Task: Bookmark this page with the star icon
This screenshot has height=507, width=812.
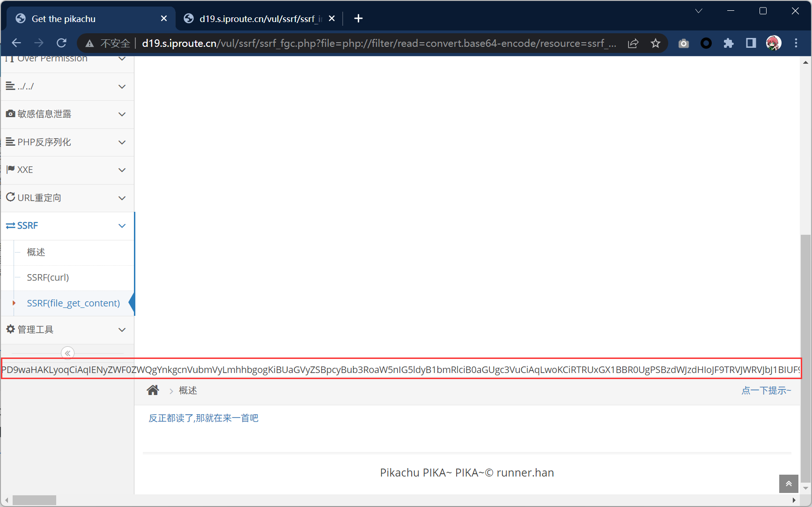Action: coord(656,43)
